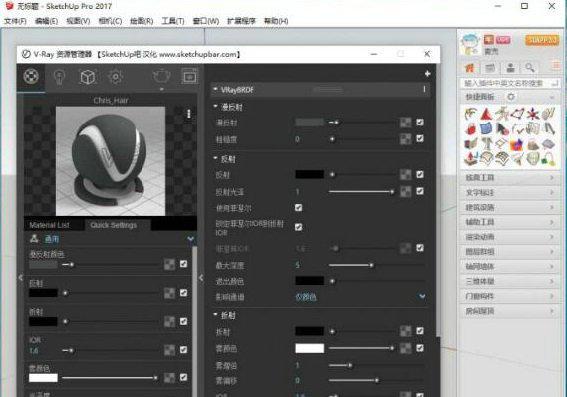This screenshot has width=567, height=397.
Task: Collapse the 反射 section
Action: pyautogui.click(x=216, y=158)
